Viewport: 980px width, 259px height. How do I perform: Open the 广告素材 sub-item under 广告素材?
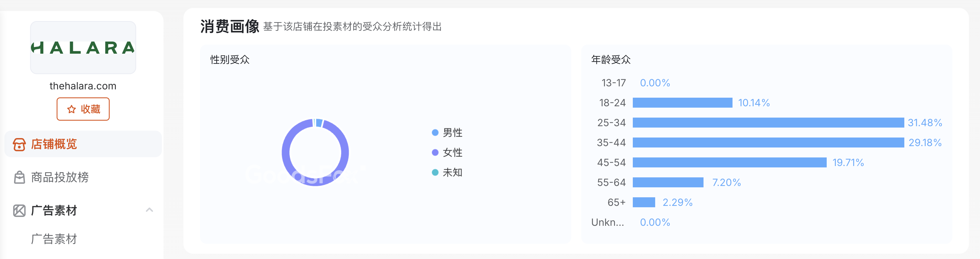54,240
